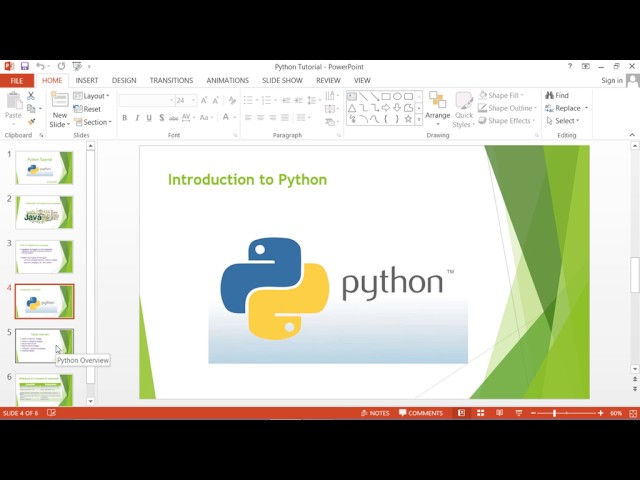Switch to the ANIMATIONS tab

point(227,80)
